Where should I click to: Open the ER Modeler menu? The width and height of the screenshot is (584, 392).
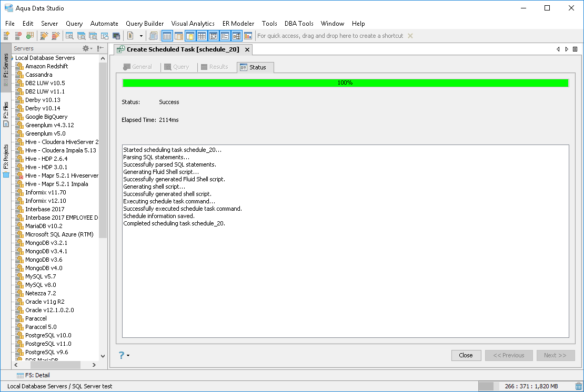[x=238, y=24]
